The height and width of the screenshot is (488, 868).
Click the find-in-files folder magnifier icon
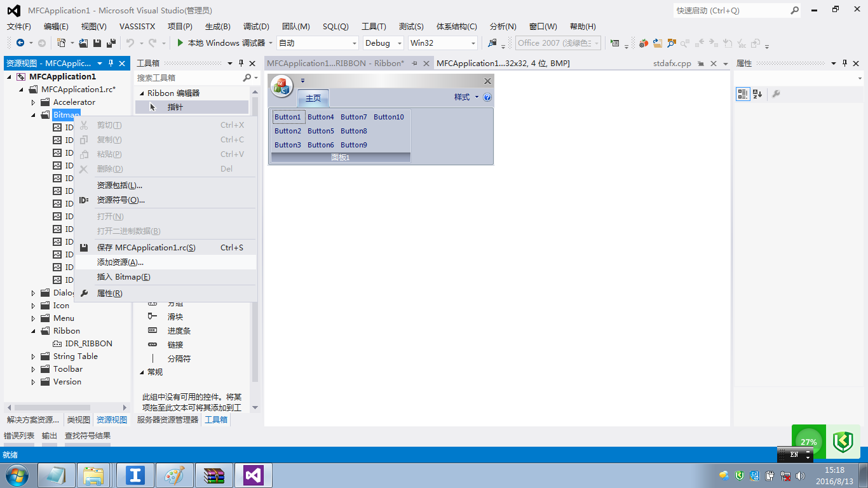pyautogui.click(x=492, y=43)
